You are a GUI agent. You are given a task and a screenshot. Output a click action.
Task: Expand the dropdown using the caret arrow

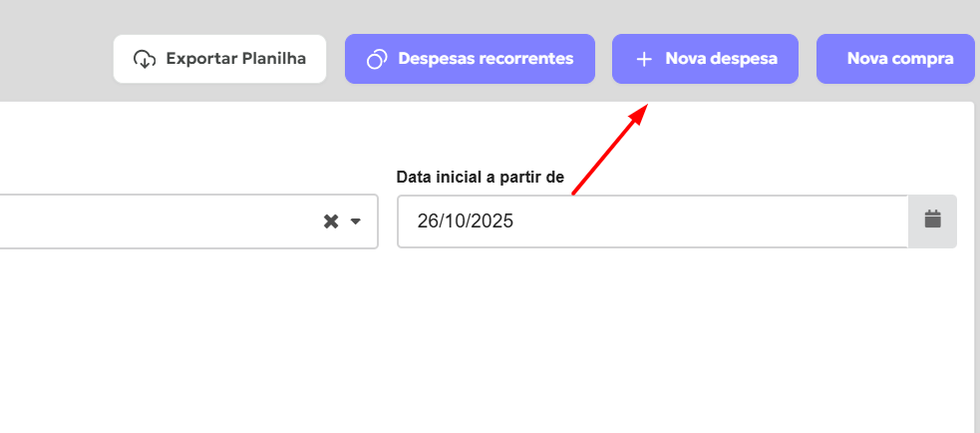tap(356, 221)
